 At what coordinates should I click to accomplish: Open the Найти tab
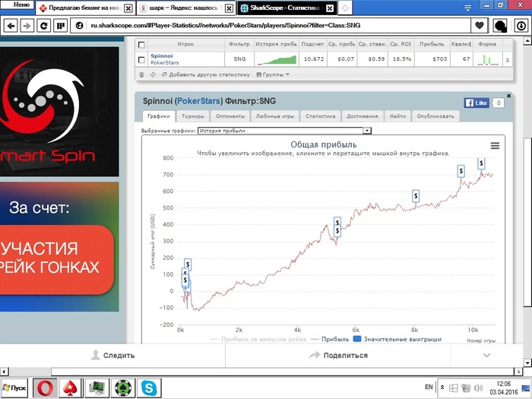coord(397,116)
